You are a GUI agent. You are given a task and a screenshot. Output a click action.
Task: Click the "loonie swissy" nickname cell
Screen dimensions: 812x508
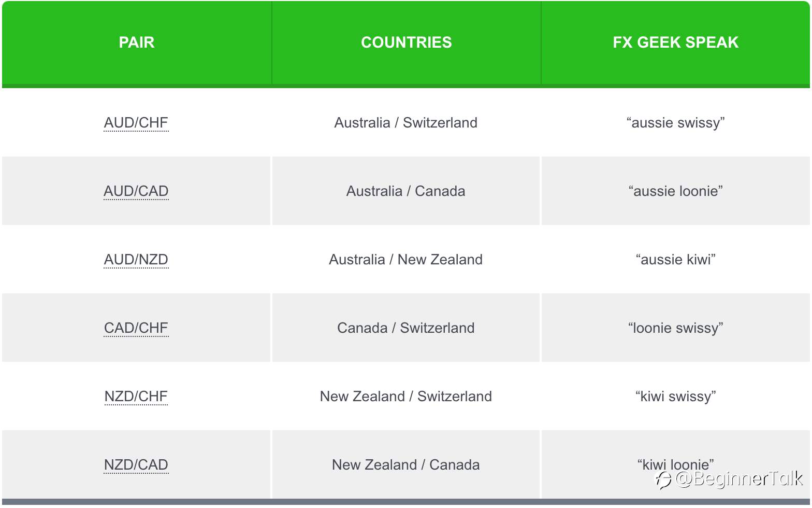pyautogui.click(x=676, y=328)
